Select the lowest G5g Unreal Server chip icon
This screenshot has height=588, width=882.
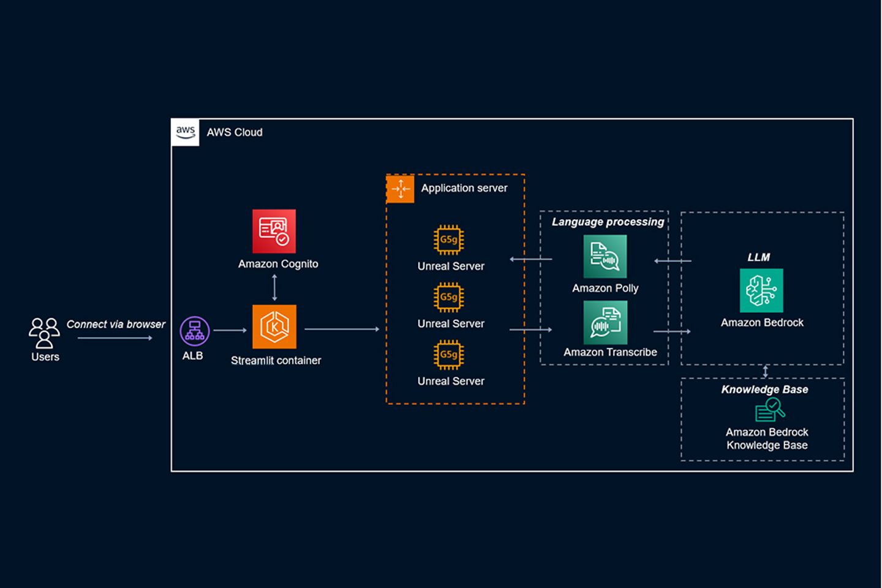pos(448,355)
